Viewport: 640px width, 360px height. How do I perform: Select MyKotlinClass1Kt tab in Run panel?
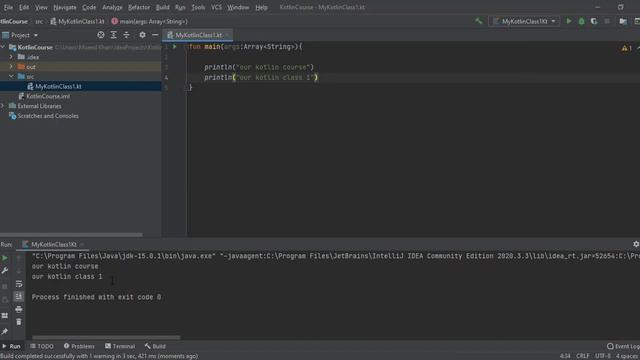53,244
